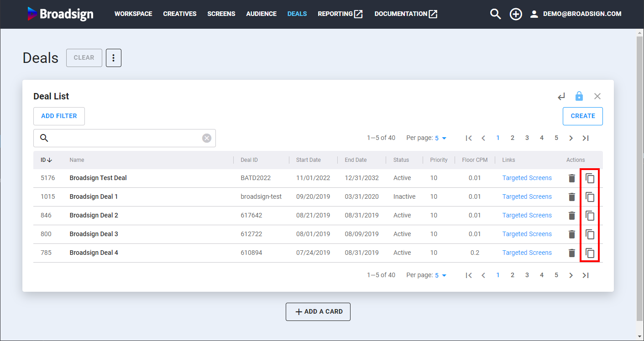The height and width of the screenshot is (341, 644).
Task: Open Targeted Screens for Broadsign Deal 2
Action: click(527, 216)
